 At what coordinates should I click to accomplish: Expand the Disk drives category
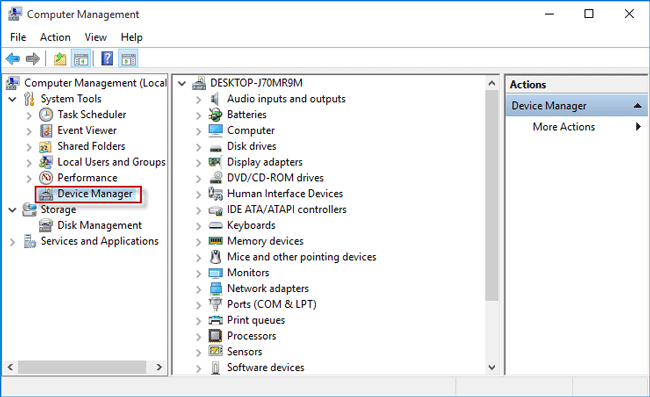click(199, 147)
